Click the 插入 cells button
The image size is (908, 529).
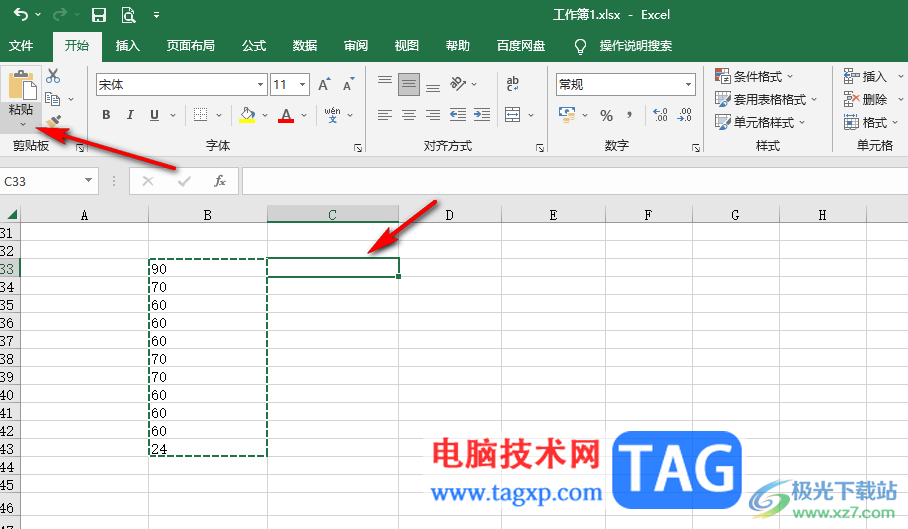click(873, 76)
